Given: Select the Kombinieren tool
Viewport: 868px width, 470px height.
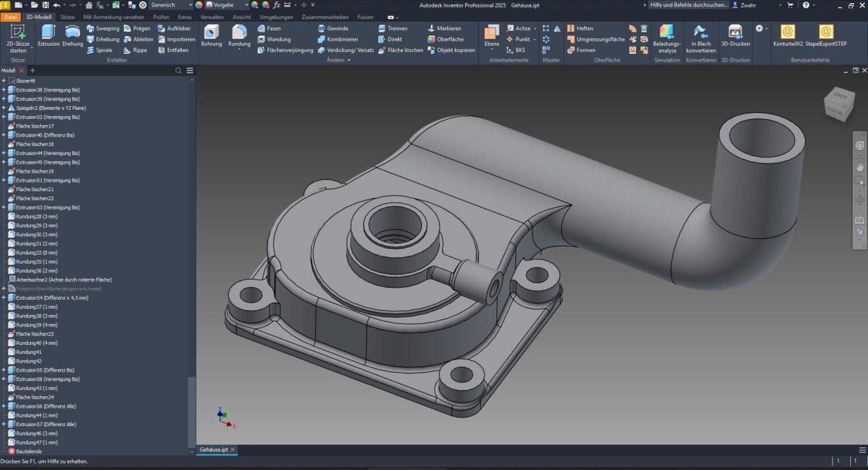Looking at the screenshot, I should pos(337,39).
